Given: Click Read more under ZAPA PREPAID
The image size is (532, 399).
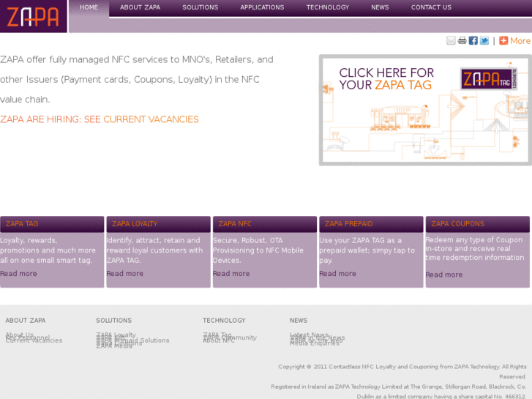Looking at the screenshot, I should 337,274.
